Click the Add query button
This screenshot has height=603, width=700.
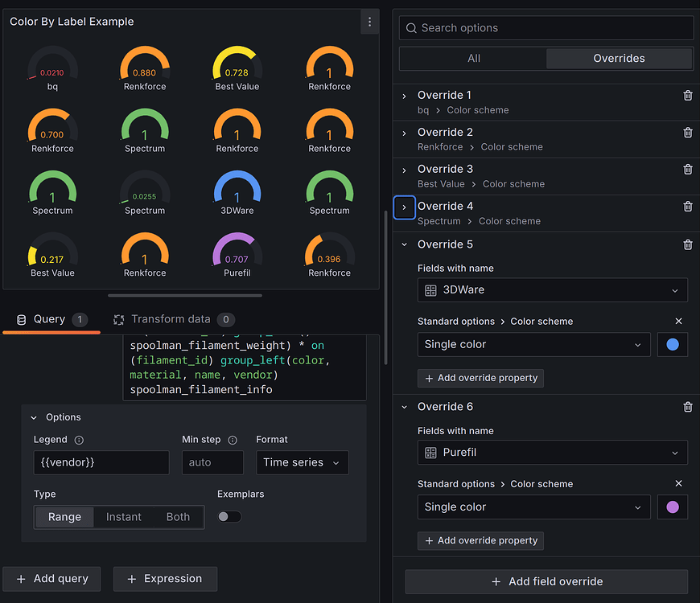[51, 578]
